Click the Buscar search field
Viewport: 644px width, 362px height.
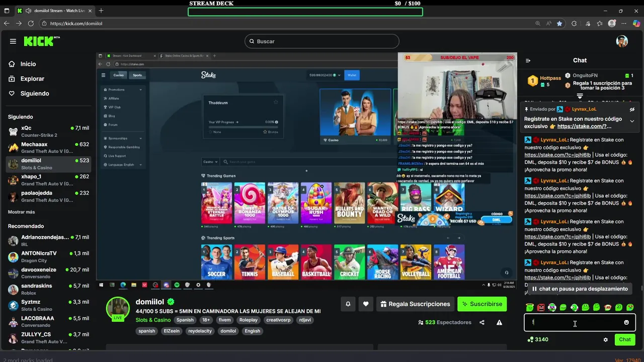[322, 41]
